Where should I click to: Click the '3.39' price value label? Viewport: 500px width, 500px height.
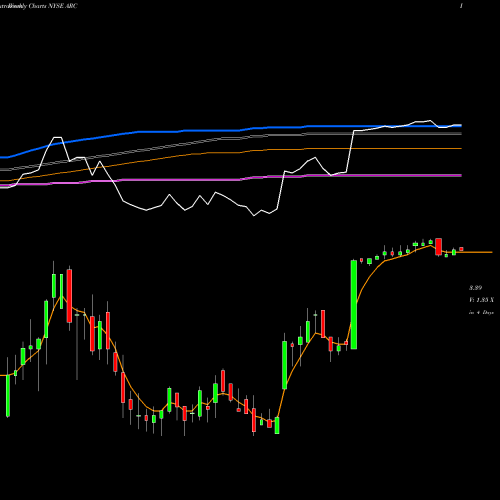[475, 288]
